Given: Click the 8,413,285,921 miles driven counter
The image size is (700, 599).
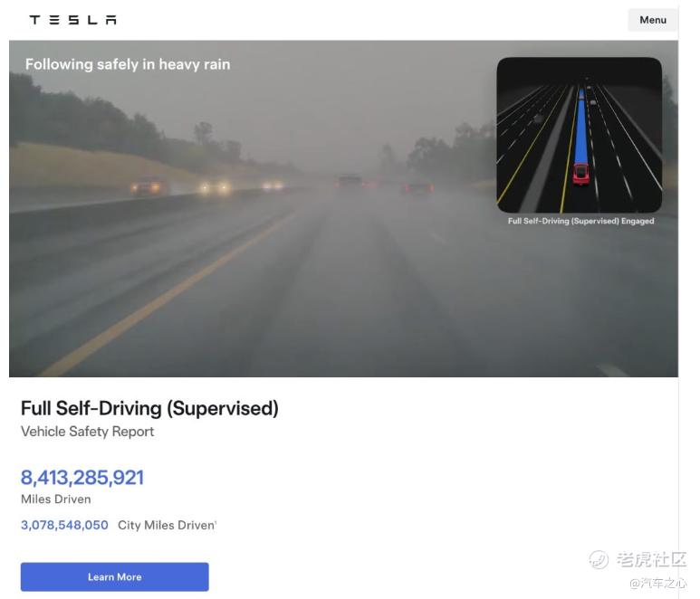Looking at the screenshot, I should [82, 478].
